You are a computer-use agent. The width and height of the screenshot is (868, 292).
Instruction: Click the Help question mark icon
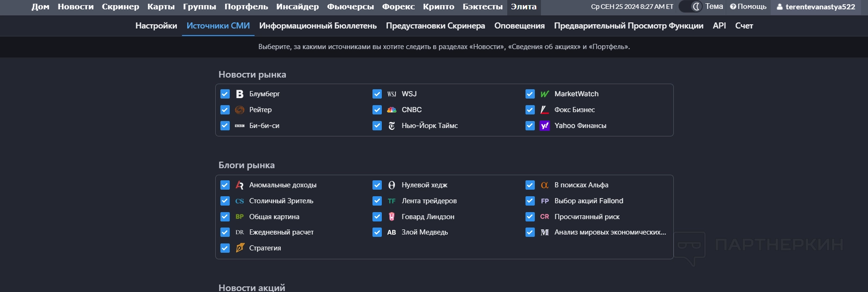coord(733,7)
